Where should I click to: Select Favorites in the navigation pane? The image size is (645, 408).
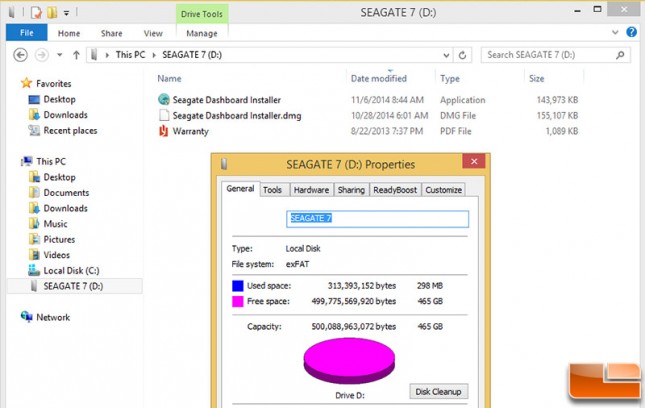pos(53,83)
